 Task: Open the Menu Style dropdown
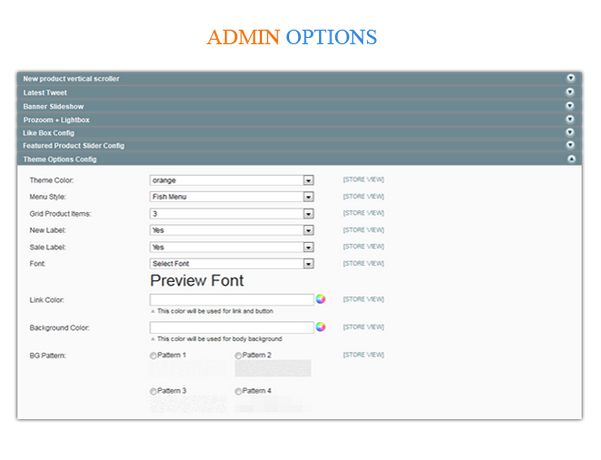point(309,197)
